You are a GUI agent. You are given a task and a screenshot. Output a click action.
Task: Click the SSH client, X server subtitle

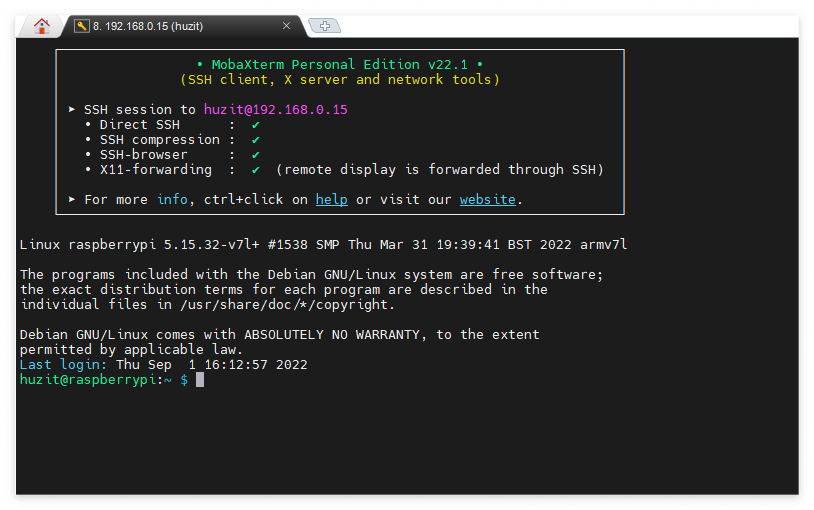(x=340, y=79)
